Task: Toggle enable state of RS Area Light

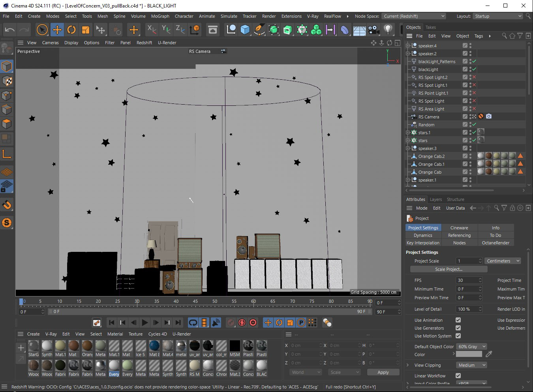Action: pos(474,109)
